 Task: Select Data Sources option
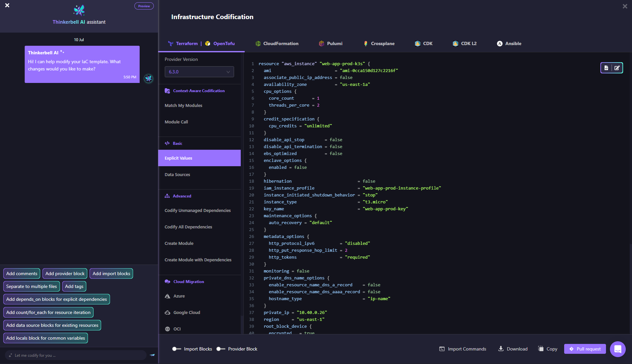[199, 174]
